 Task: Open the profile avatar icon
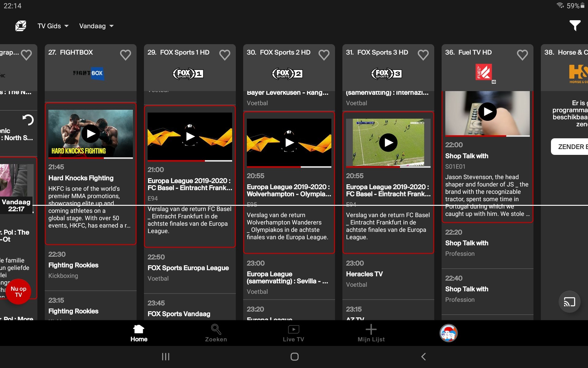[449, 333]
